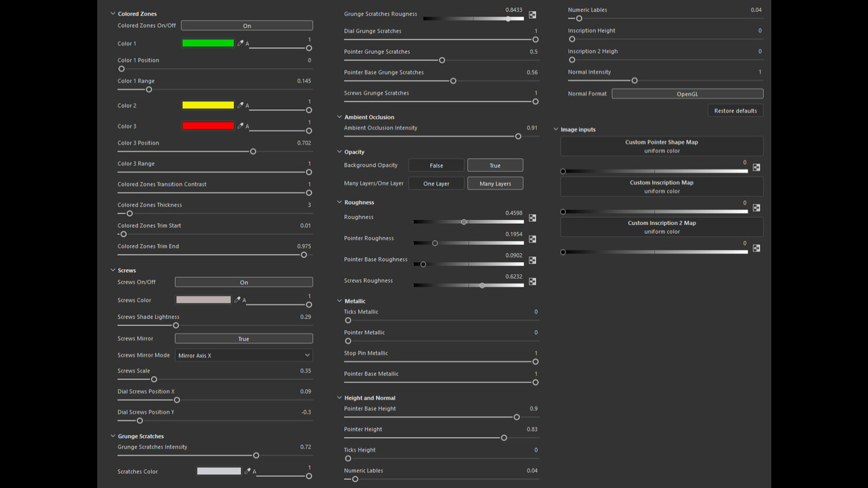Collapse the Ambient Occlusion section
This screenshot has height=488, width=868.
pyautogui.click(x=340, y=117)
